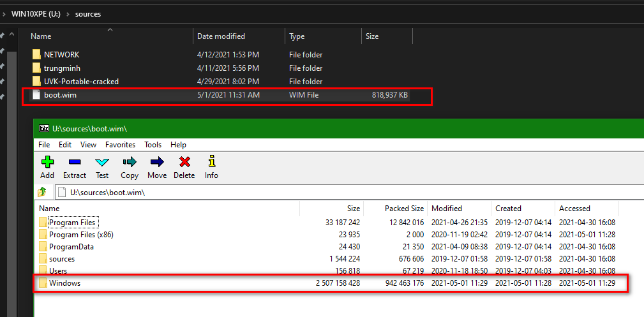The image size is (644, 317).
Task: Click the 2019-12-07 04:03 created date
Action: point(523,271)
